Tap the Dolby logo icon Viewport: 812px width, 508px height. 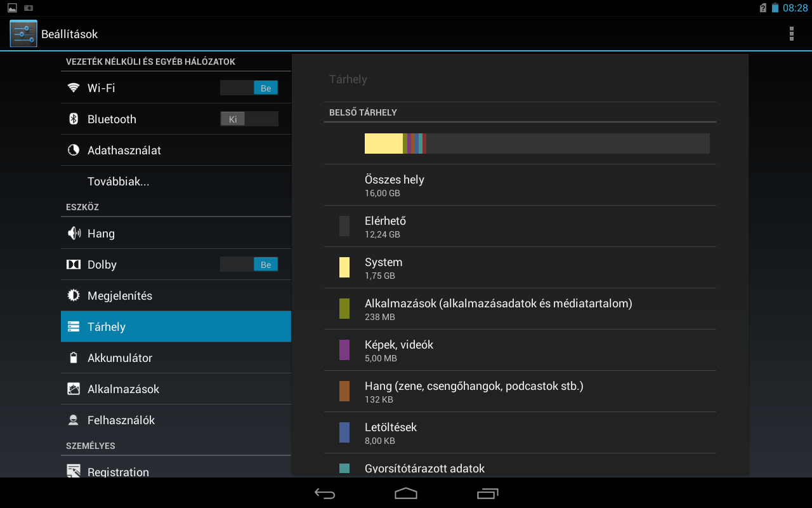click(x=74, y=265)
